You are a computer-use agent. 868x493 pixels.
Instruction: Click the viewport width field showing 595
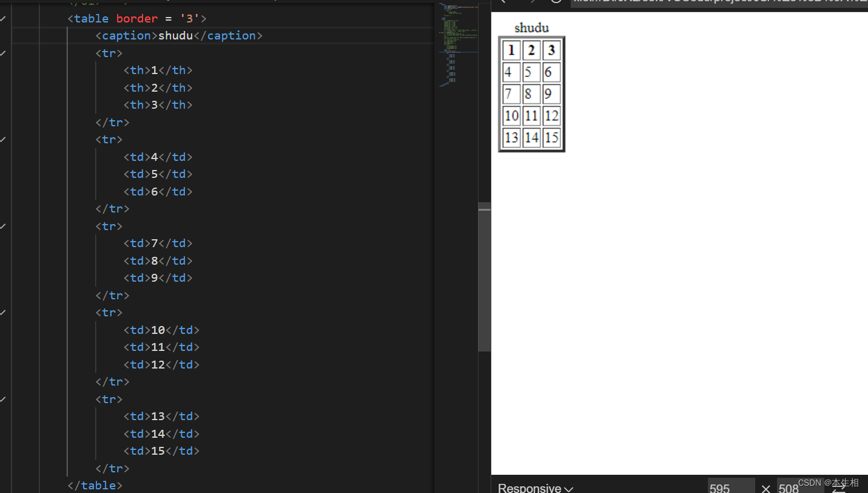pos(731,487)
